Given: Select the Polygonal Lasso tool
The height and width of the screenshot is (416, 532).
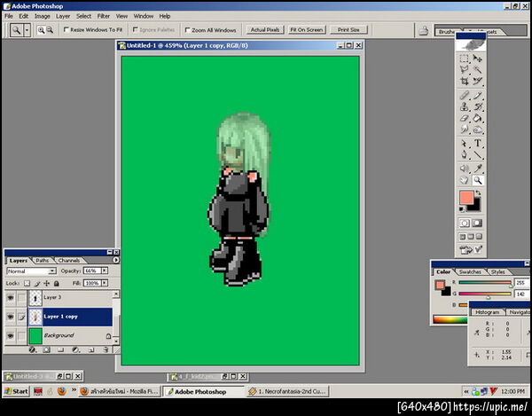Looking at the screenshot, I should pyautogui.click(x=464, y=70).
